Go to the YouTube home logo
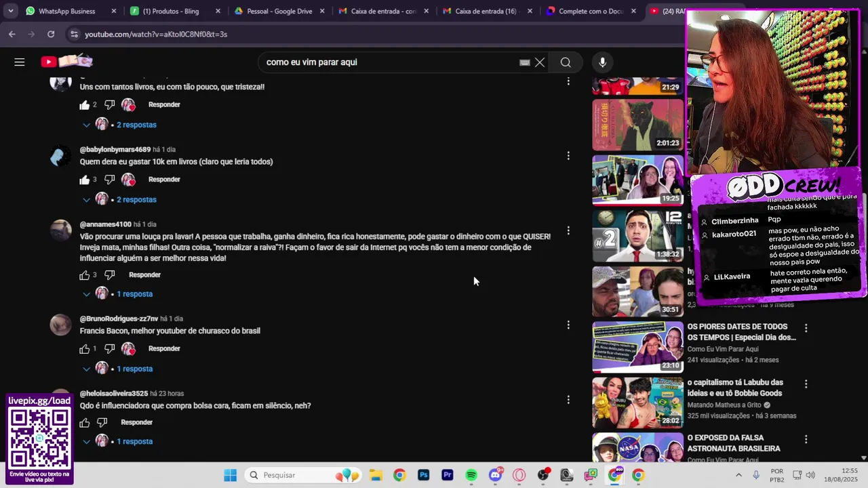 click(66, 62)
